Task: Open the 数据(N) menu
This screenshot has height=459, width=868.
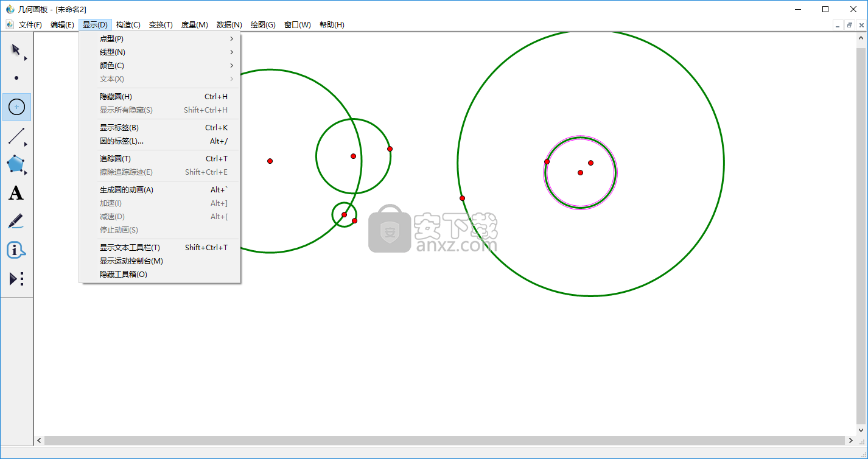Action: tap(229, 25)
